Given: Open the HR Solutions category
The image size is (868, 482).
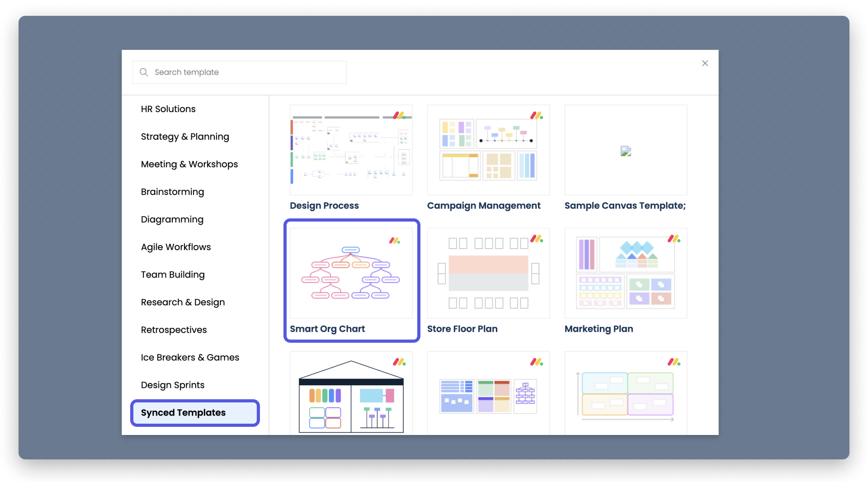Looking at the screenshot, I should tap(168, 109).
